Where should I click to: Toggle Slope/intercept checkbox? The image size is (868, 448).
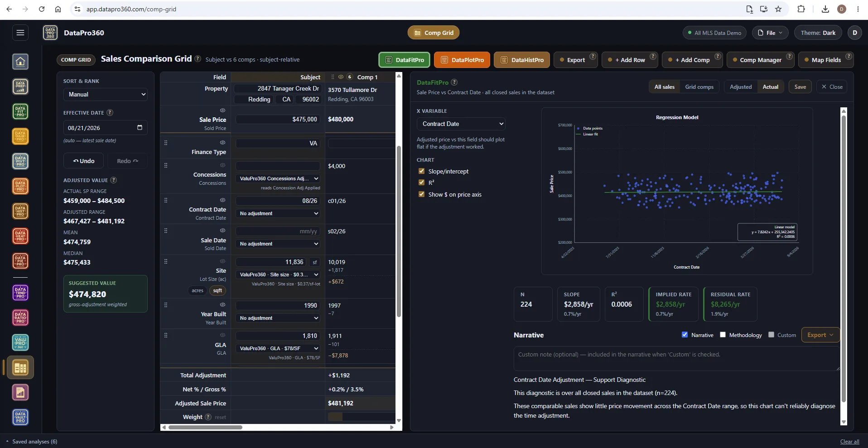(421, 171)
